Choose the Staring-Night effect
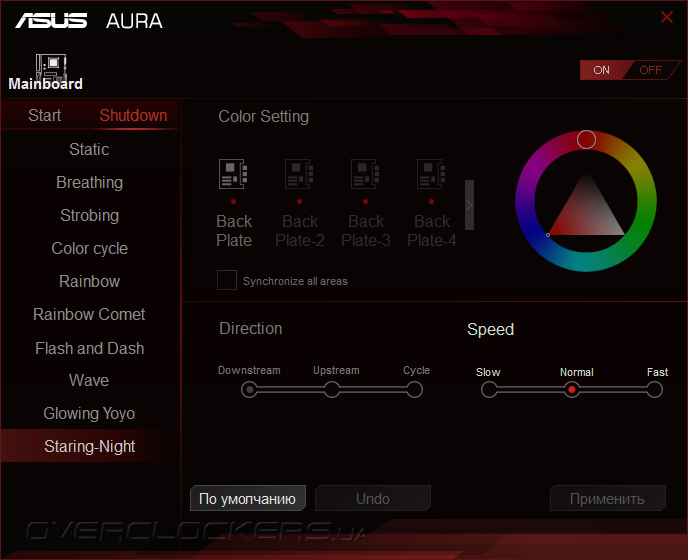This screenshot has width=688, height=560. [x=89, y=446]
